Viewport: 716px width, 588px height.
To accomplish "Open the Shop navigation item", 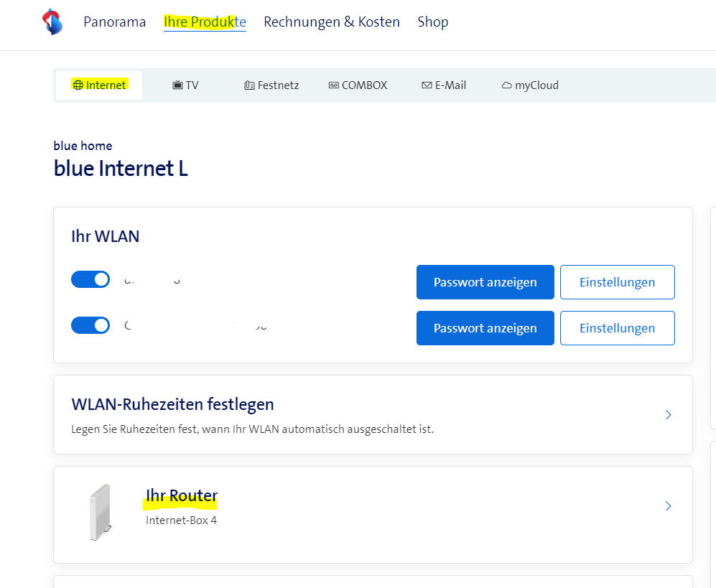I will point(432,22).
